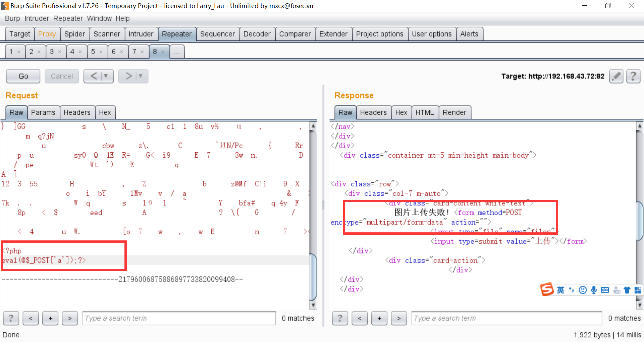Open history back dropdown arrow
The height and width of the screenshot is (342, 644).
106,76
